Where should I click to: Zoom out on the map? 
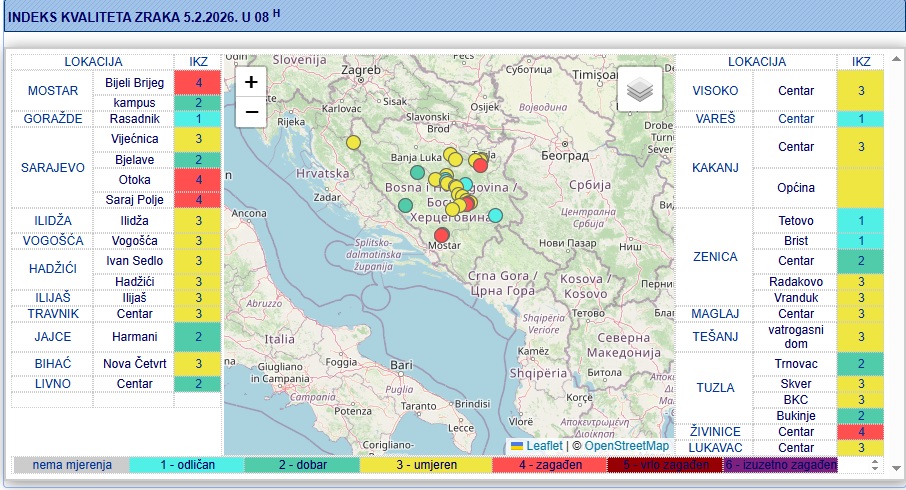pyautogui.click(x=251, y=112)
